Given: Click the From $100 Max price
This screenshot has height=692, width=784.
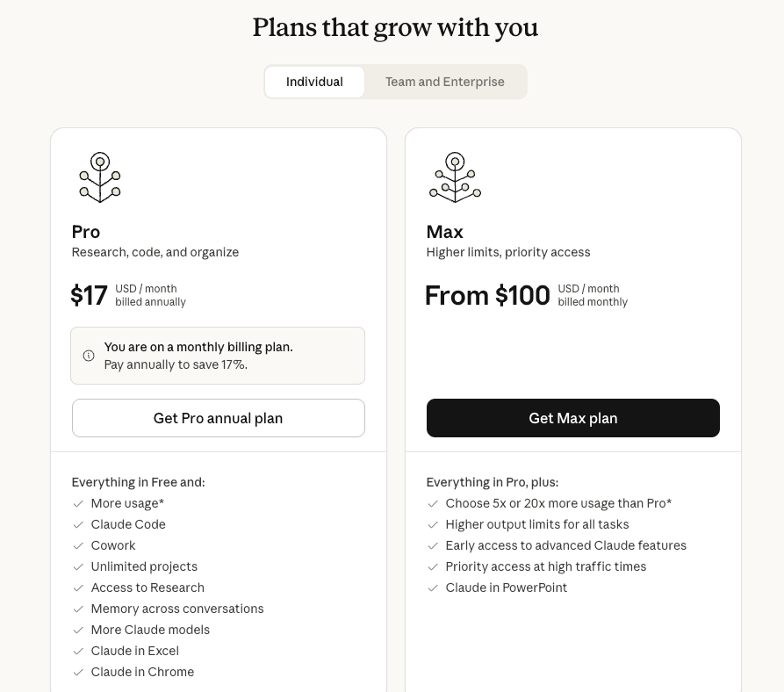Looking at the screenshot, I should [x=487, y=296].
